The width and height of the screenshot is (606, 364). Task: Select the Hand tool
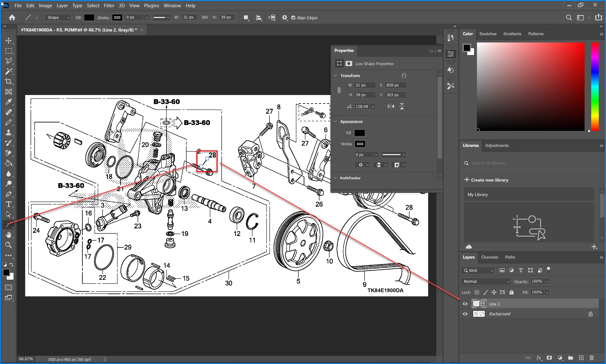pos(8,235)
